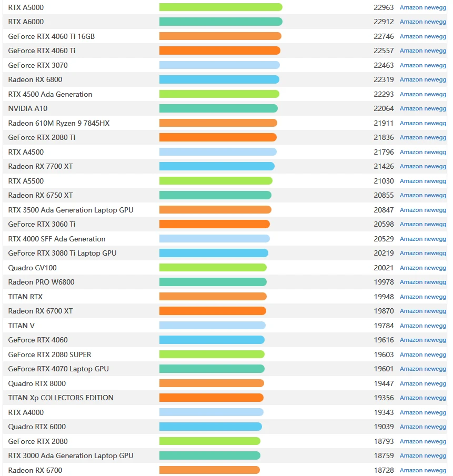Select GeForce RTX 4060 row name

click(38, 340)
